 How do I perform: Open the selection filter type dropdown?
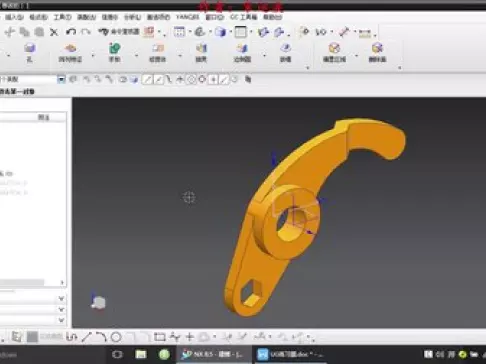click(x=61, y=79)
